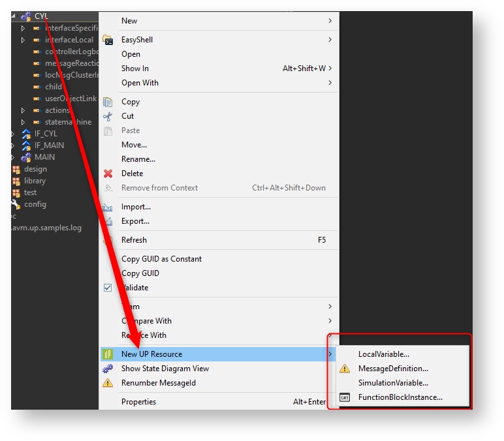Click the MessageDefinition warning icon
504x441 pixels.
[345, 369]
